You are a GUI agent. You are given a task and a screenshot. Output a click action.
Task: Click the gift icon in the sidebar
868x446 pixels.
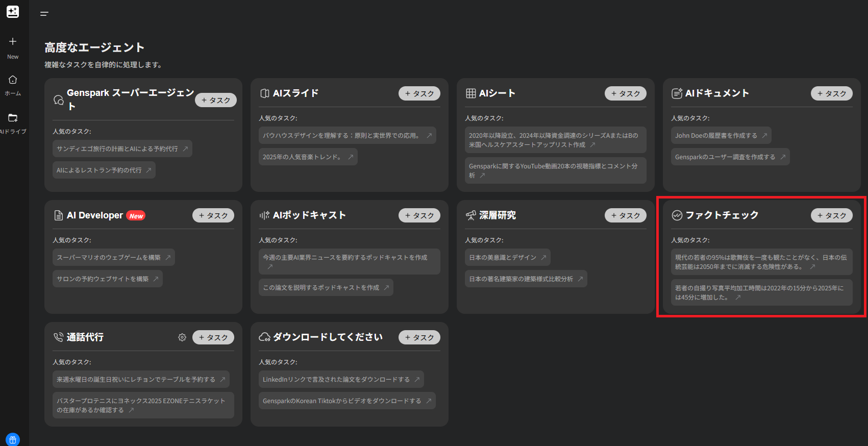[x=13, y=439]
